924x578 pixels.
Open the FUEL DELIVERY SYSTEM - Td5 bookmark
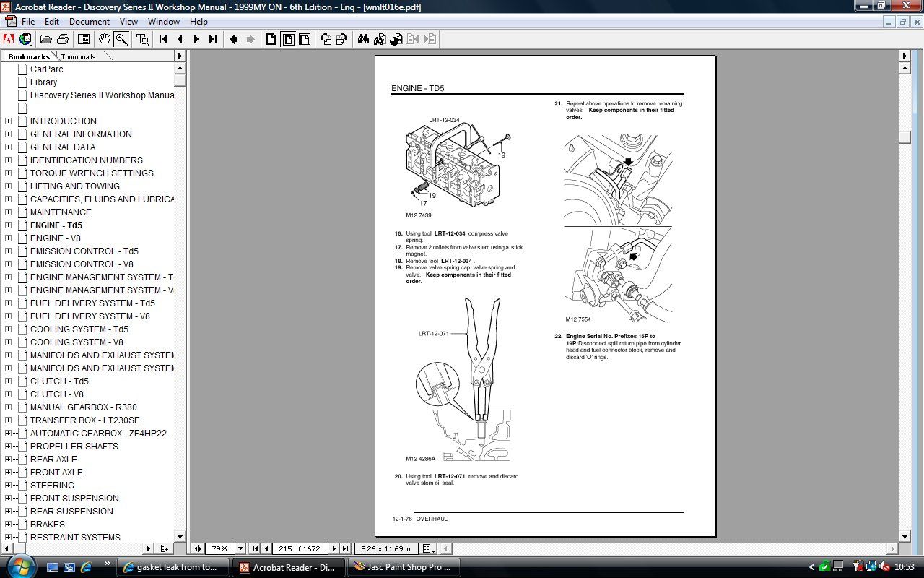tap(92, 303)
